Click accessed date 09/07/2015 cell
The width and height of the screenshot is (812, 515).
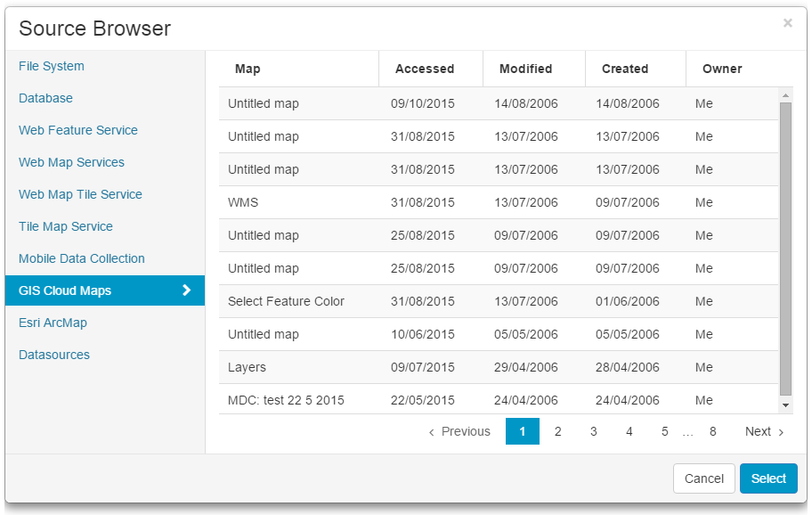[x=423, y=367]
